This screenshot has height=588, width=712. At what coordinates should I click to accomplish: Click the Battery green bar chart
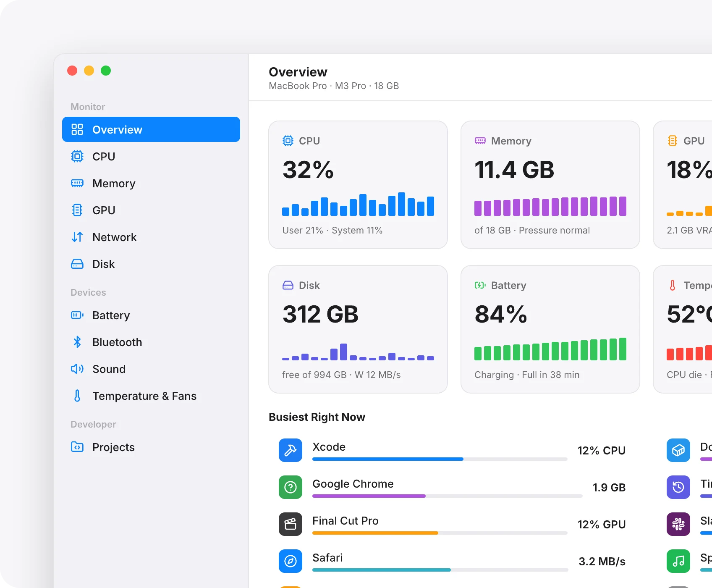[x=550, y=349]
